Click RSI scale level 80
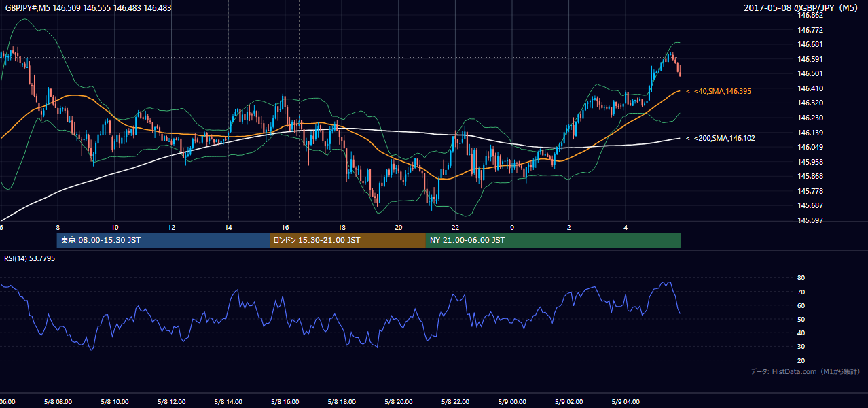This screenshot has height=408, width=868. [x=801, y=278]
